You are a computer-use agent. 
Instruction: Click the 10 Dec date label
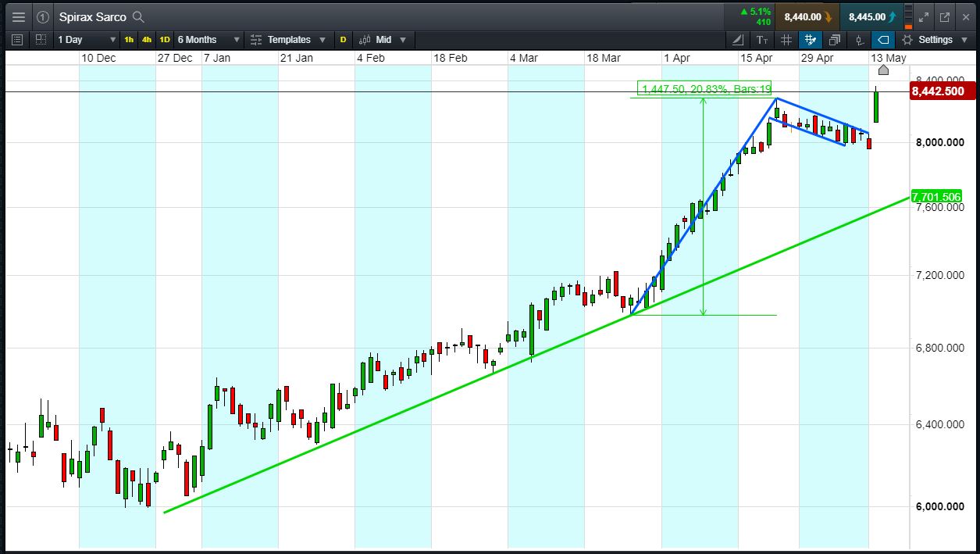[98, 58]
